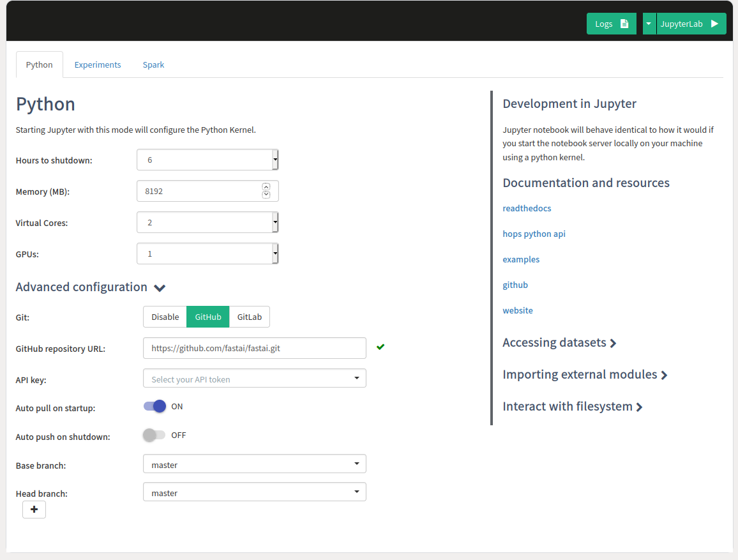Click the GitHub repository URL field
The image size is (738, 560).
[x=254, y=348]
